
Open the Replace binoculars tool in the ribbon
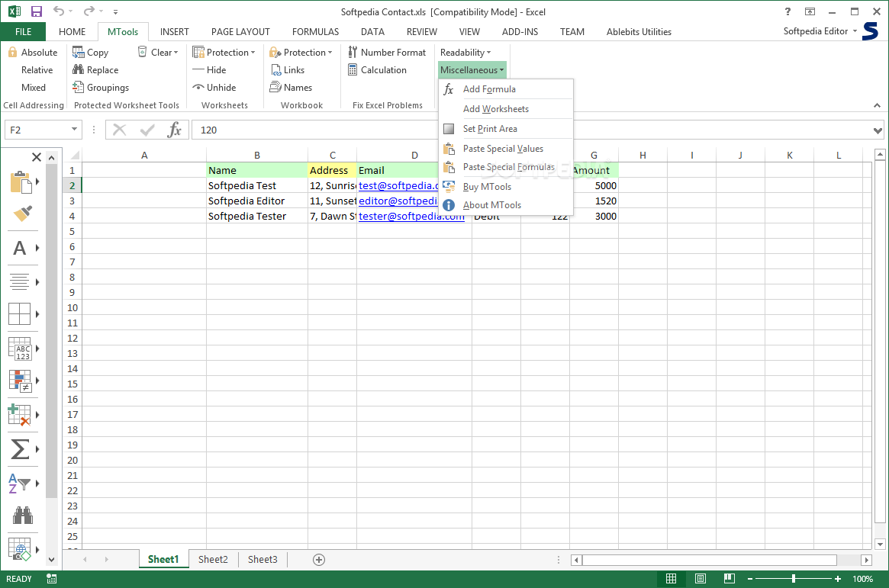pos(95,69)
